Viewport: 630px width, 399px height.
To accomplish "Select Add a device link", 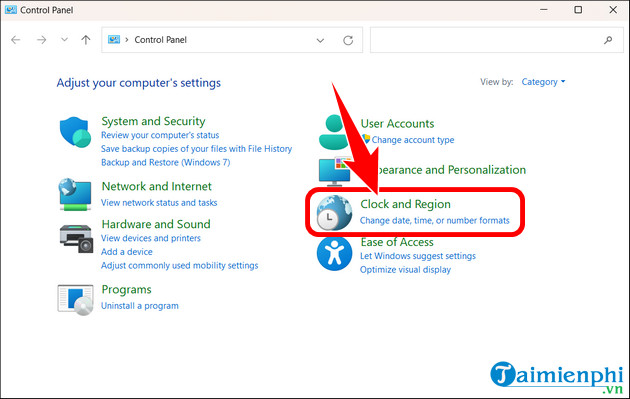I will [x=127, y=252].
